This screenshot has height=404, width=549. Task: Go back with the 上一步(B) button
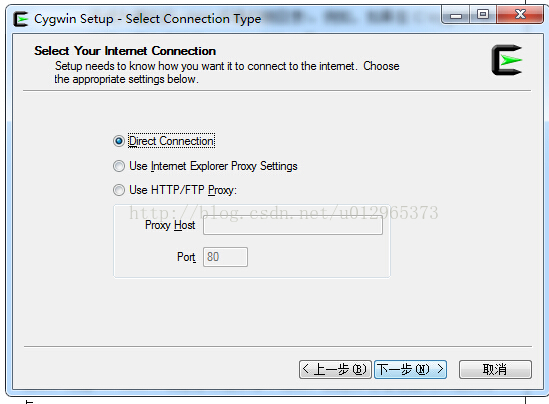(x=335, y=369)
